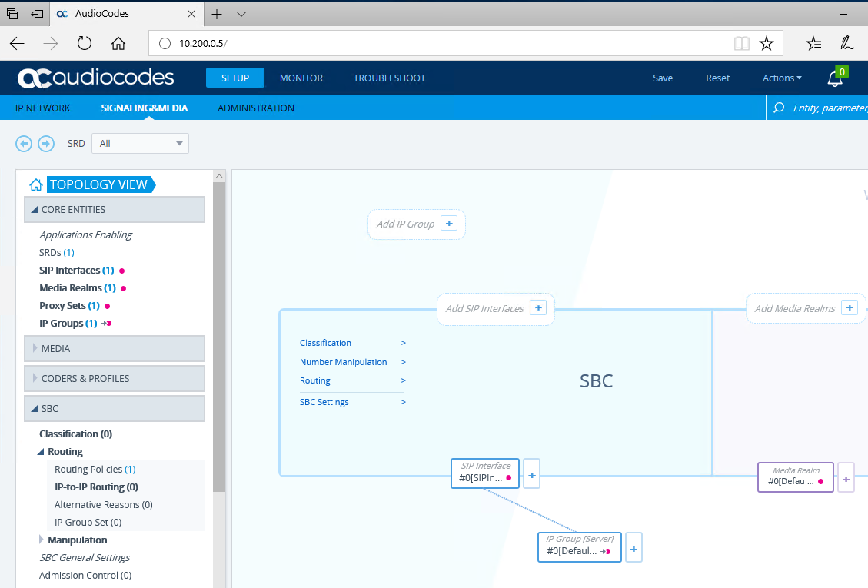868x588 pixels.
Task: Show the tab previews chevron
Action: click(x=241, y=14)
